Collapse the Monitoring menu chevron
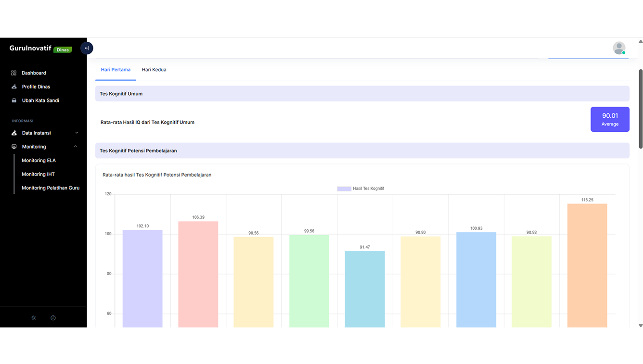The image size is (643, 364). click(x=76, y=147)
